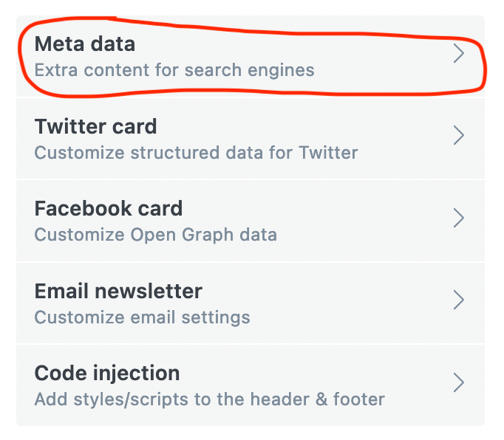Click the "Meta data" title text

pos(85,44)
